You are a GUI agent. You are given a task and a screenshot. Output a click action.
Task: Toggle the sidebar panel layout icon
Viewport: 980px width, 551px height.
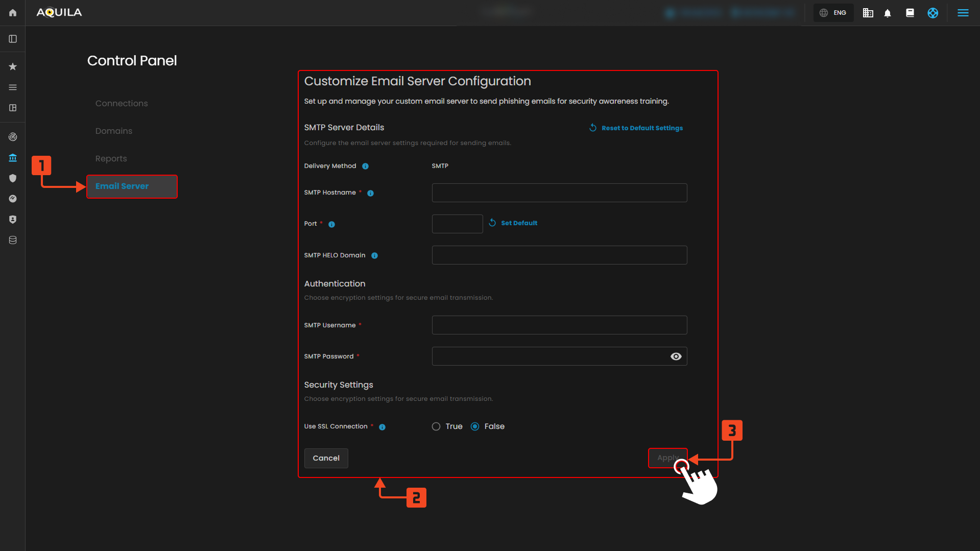(x=13, y=39)
